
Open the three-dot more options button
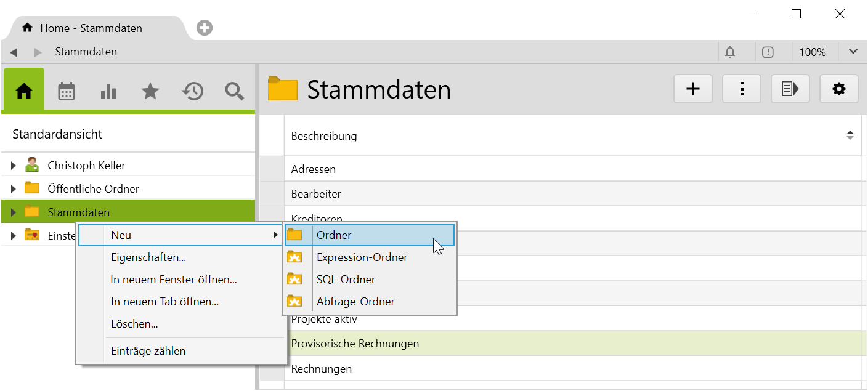(742, 89)
